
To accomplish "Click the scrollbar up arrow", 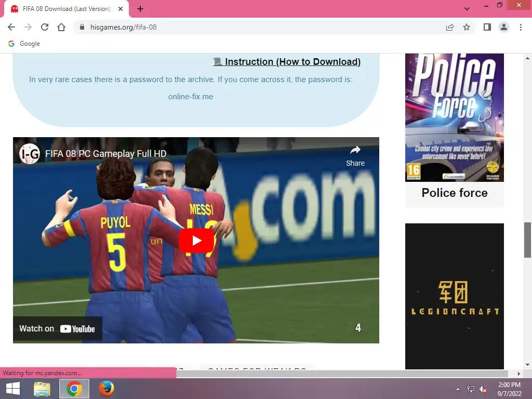I will tap(527, 58).
